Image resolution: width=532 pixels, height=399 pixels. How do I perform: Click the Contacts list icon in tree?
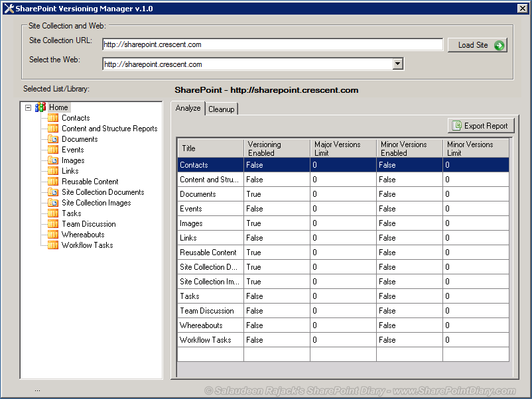[53, 117]
